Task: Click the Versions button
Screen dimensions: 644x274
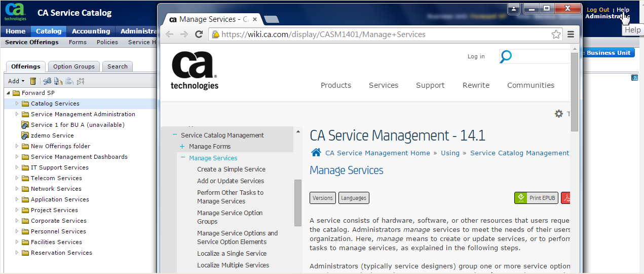Action: point(323,198)
